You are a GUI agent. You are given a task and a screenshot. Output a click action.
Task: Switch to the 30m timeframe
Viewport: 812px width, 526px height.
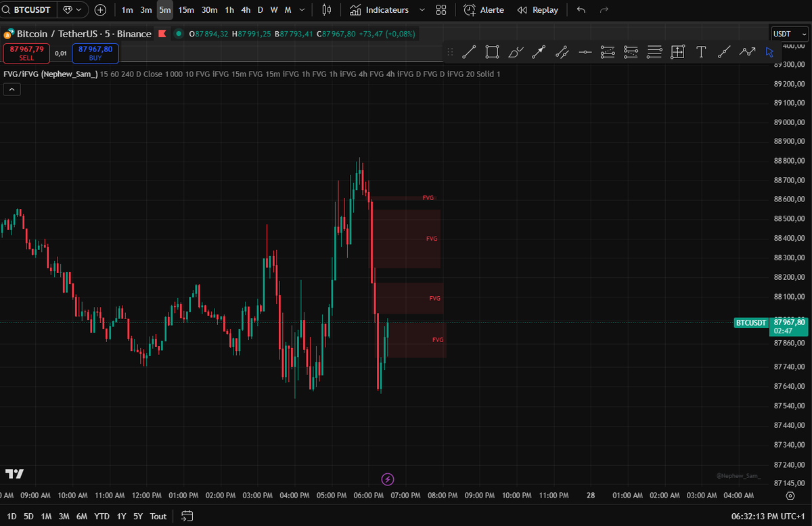210,10
